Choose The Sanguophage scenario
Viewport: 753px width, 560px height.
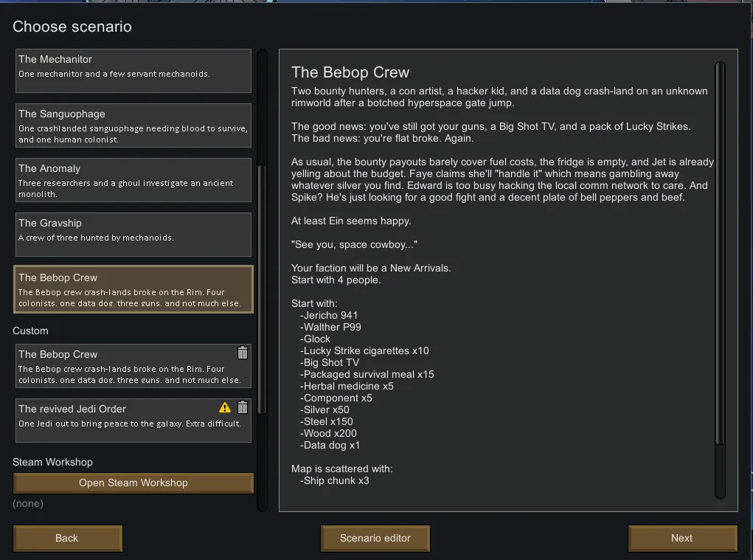pos(133,125)
